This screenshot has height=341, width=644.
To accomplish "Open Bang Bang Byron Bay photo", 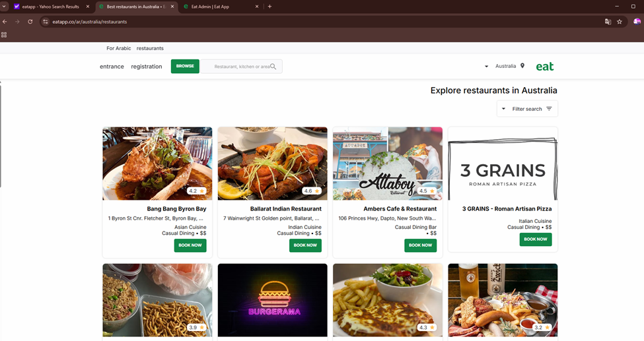I will (x=157, y=164).
